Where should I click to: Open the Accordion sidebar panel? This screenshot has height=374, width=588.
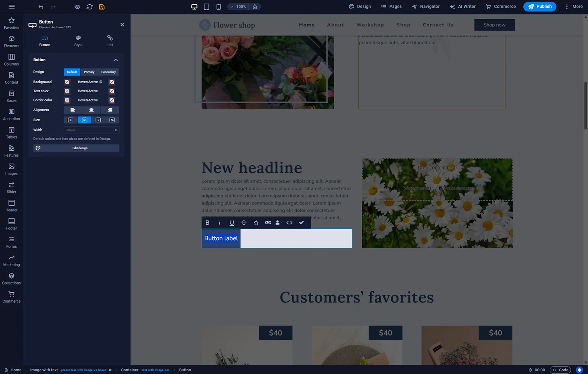[11, 115]
